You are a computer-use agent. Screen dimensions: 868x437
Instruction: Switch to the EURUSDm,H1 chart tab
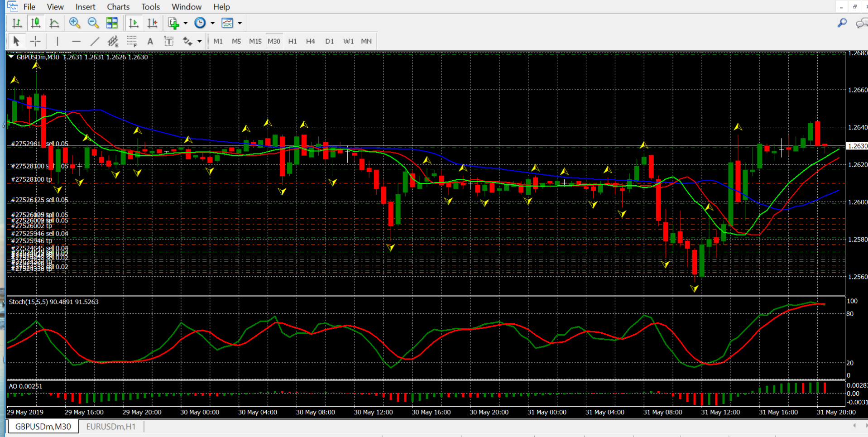click(111, 427)
